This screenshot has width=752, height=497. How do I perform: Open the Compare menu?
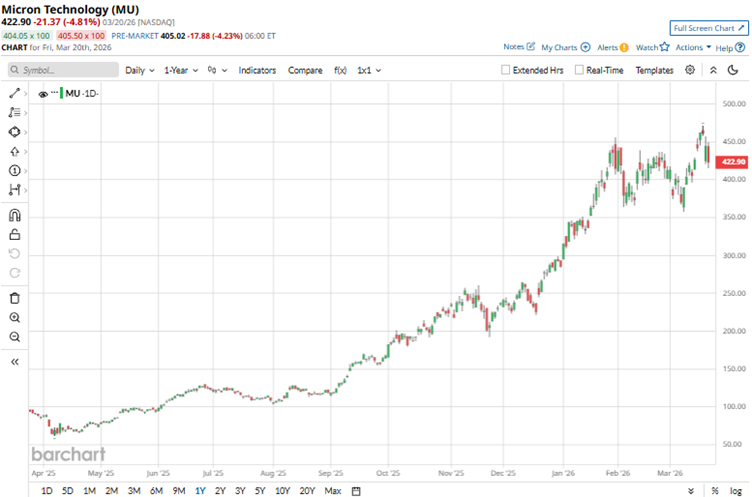coord(305,70)
